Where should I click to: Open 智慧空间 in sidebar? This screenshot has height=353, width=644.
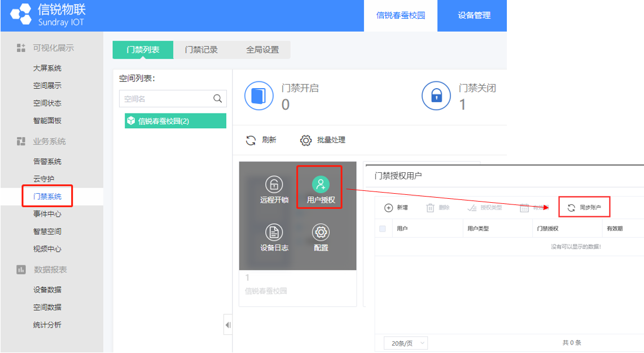(47, 232)
